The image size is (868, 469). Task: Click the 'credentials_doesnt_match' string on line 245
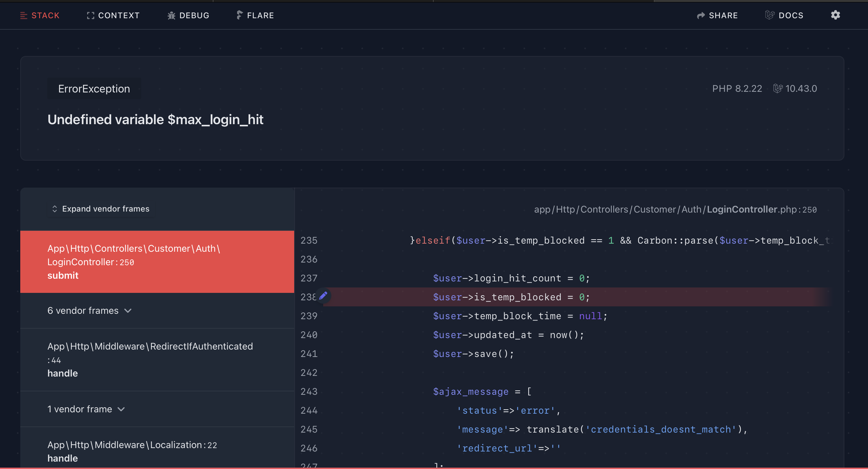pyautogui.click(x=661, y=429)
